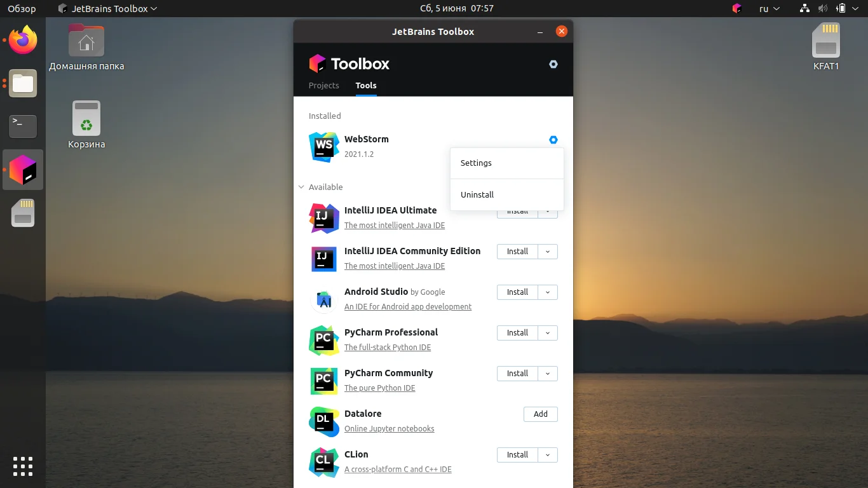The image size is (868, 488).
Task: Open the ru keyboard layout menu
Action: 766,8
